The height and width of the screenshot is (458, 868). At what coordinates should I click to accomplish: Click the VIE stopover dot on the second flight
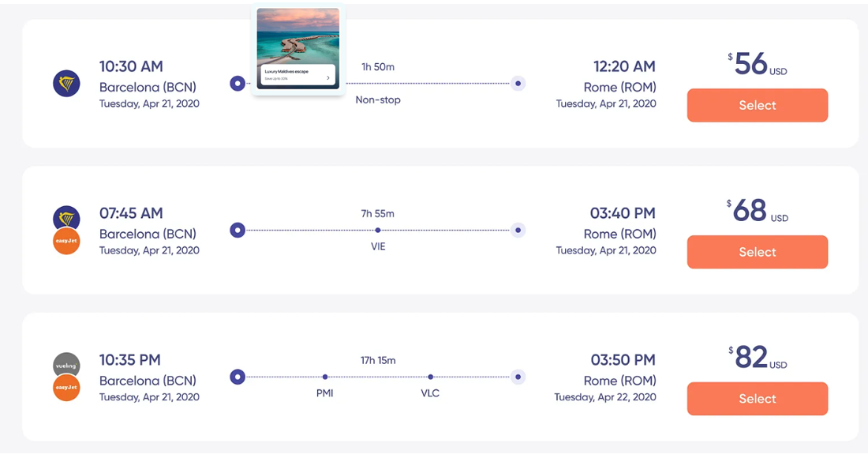coord(378,231)
